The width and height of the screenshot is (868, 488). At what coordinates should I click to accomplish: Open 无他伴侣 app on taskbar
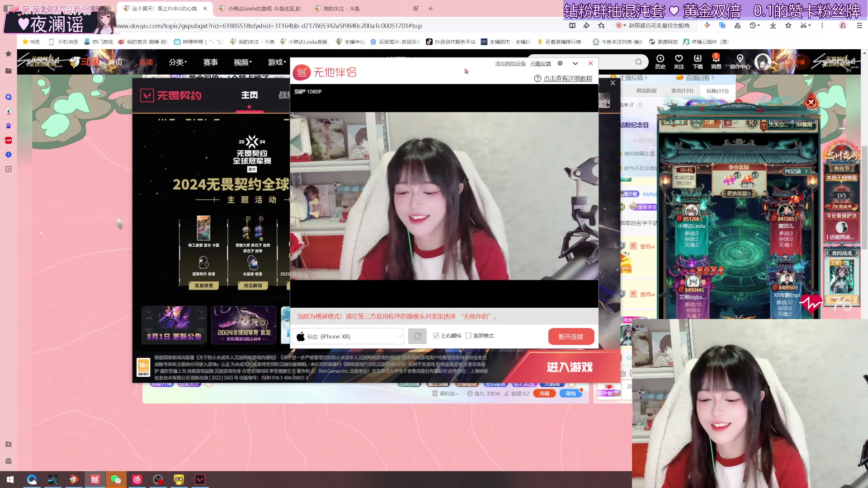click(x=95, y=479)
